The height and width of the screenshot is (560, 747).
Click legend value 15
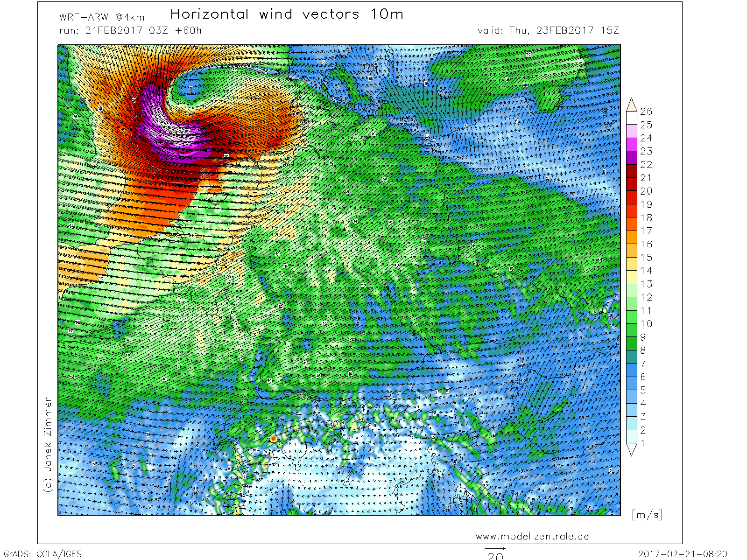pos(646,257)
